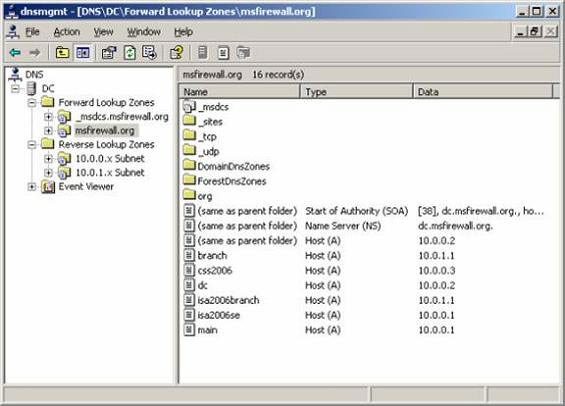Screen dimensions: 565x406
Task: Expand the msfirewall.org zone in the tree
Action: pos(48,131)
